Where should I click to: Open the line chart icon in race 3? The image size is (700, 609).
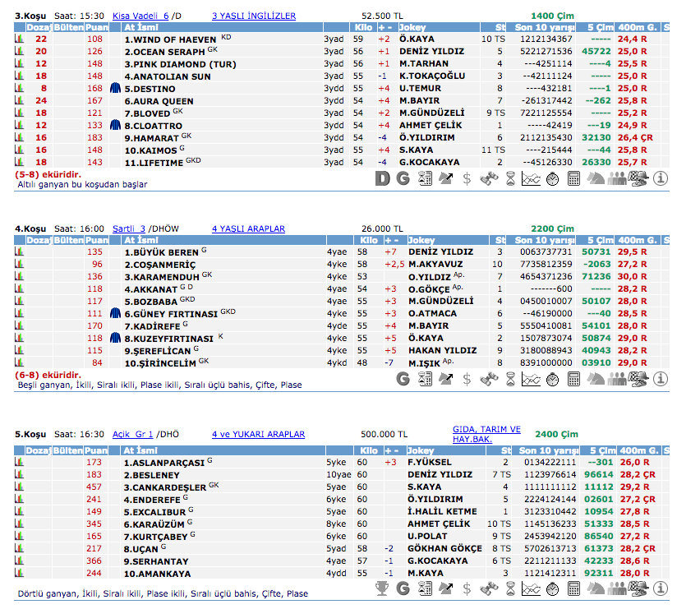point(531,177)
